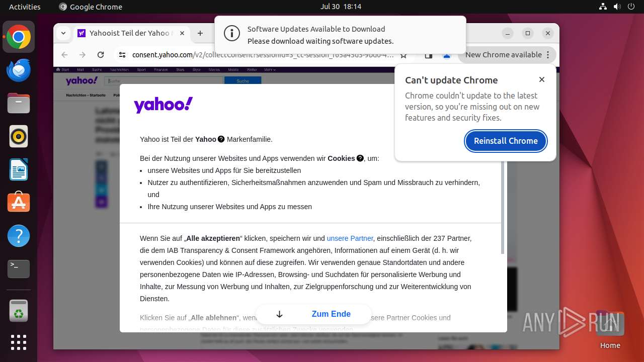Image resolution: width=644 pixels, height=362 pixels.
Task: Go forward in browser history
Action: (x=83, y=55)
